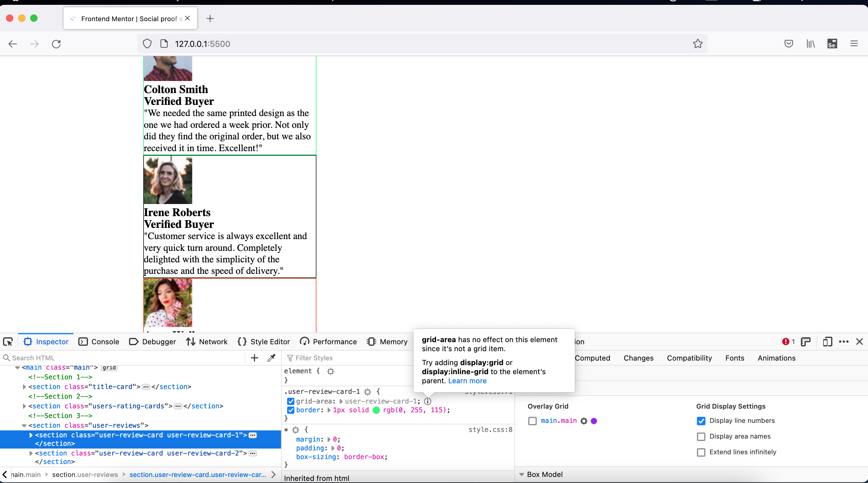Screen dimensions: 868x483
Task: Click the close DevTools button
Action: pos(860,342)
